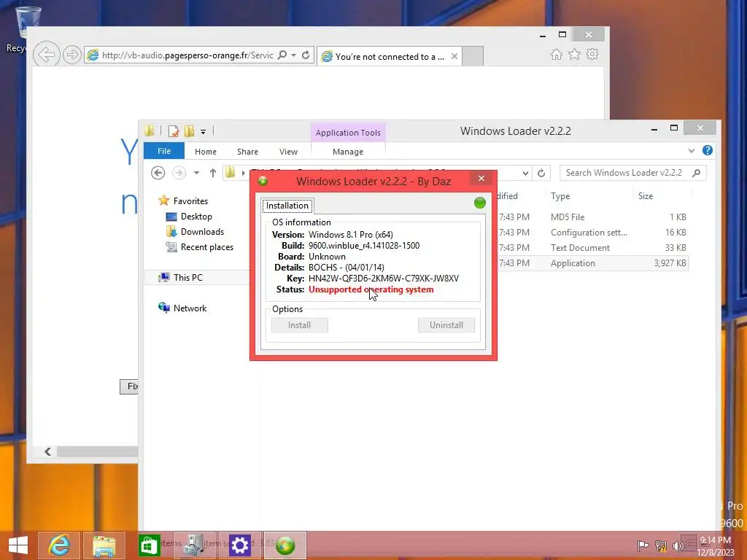Screen dimensions: 747x560
Task: Go back in File Explorer
Action: coord(158,172)
